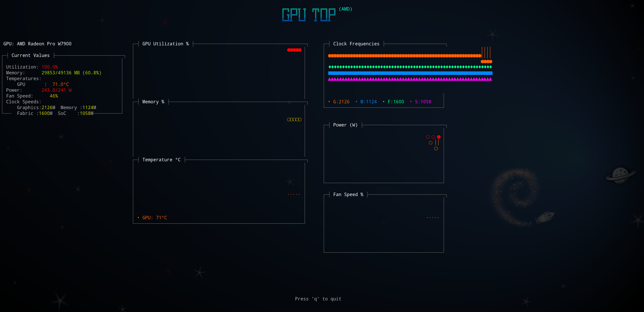Click the Memory % panel title
Image resolution: width=644 pixels, height=312 pixels.
(x=153, y=102)
